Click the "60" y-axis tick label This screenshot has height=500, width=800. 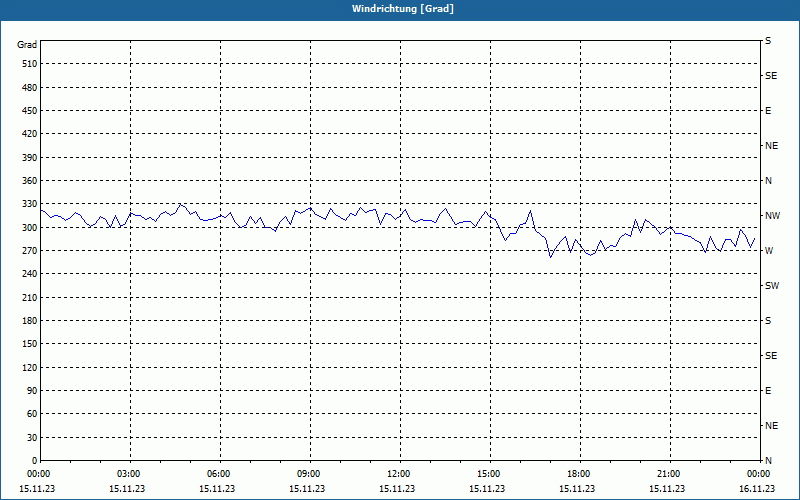32,414
